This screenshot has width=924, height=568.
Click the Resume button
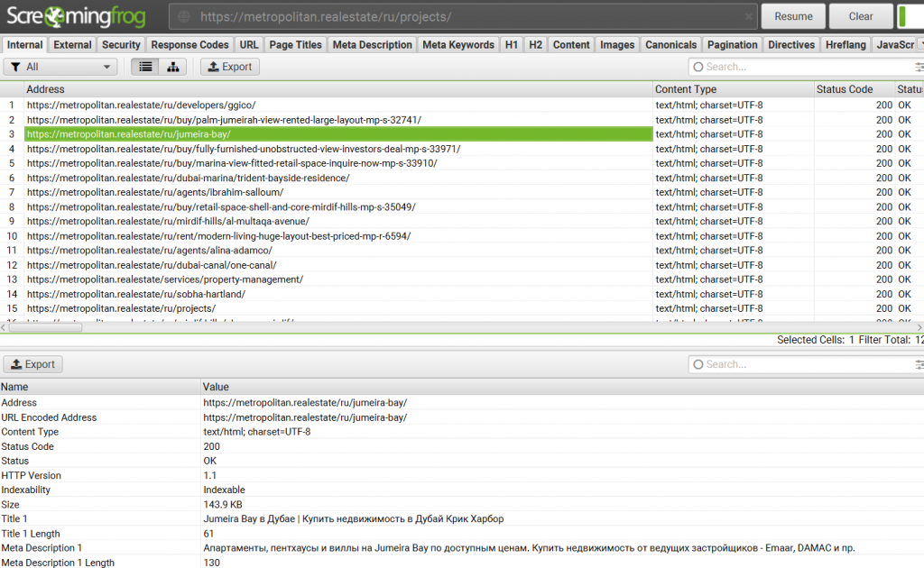pos(792,15)
